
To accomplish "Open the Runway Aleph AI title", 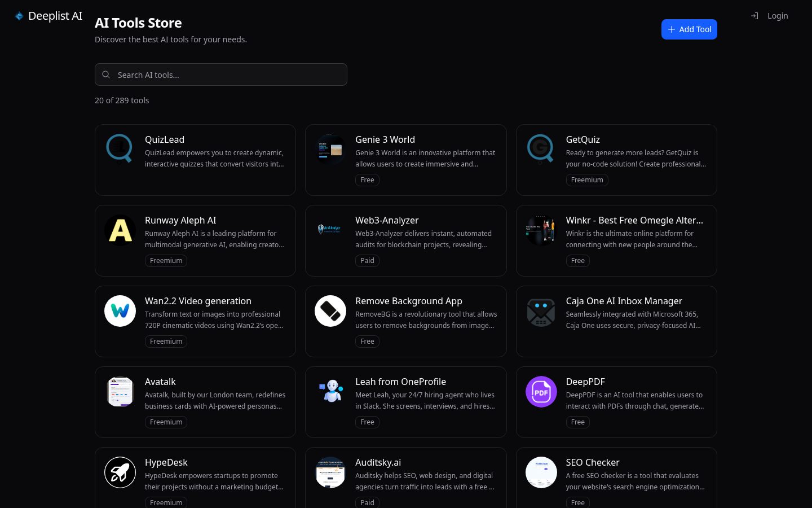I will [x=180, y=220].
